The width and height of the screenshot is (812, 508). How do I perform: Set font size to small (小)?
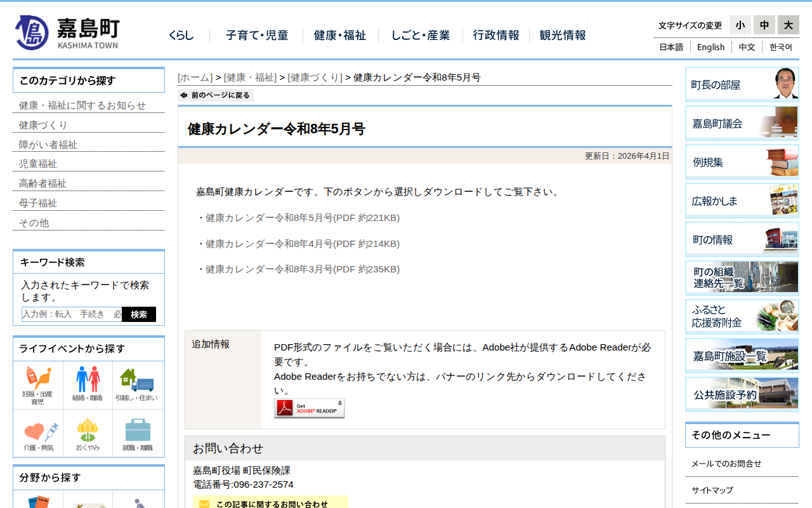tap(740, 25)
